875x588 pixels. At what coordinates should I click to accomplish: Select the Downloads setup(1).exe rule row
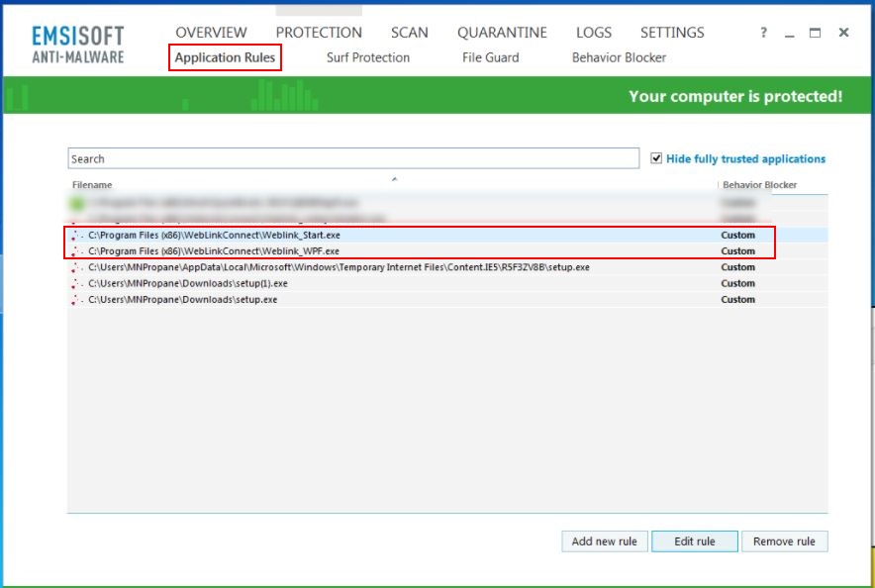447,283
